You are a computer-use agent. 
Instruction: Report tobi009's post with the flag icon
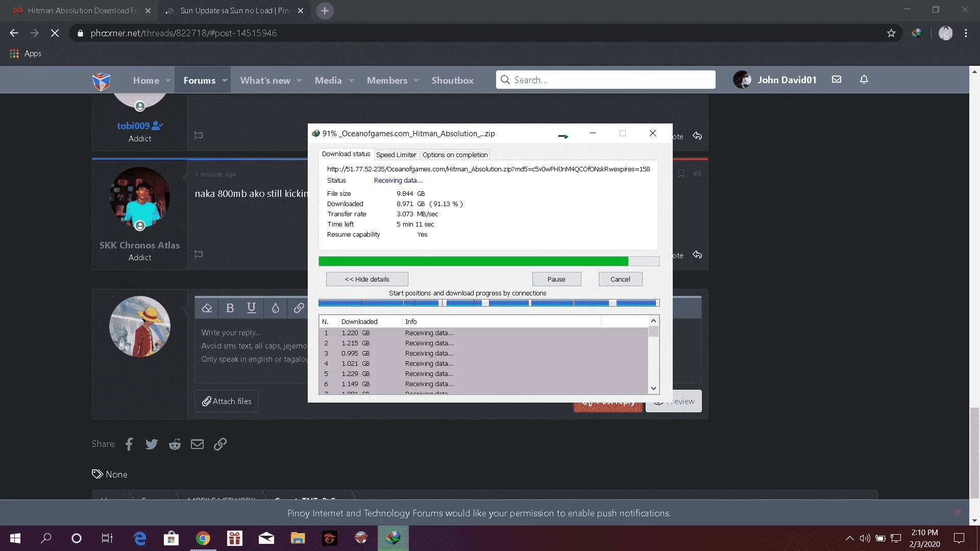[199, 135]
